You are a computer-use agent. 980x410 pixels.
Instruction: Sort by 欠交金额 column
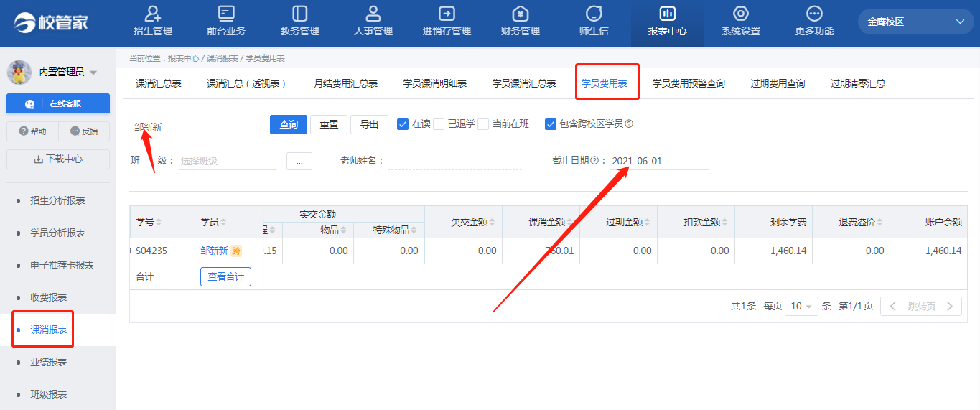[x=491, y=222]
